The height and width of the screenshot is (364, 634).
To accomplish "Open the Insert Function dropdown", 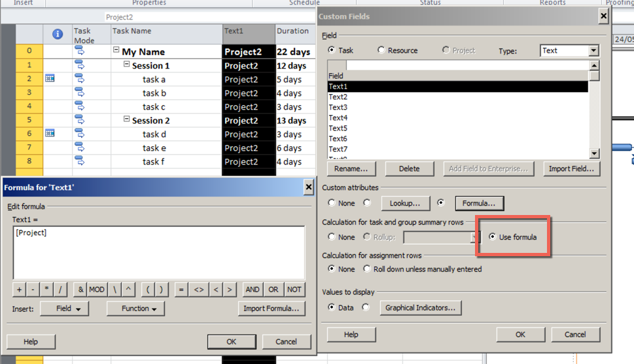I will click(135, 308).
